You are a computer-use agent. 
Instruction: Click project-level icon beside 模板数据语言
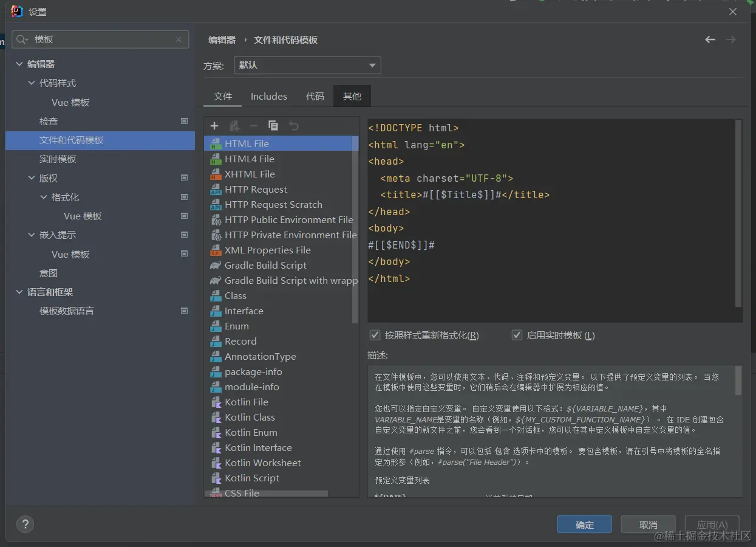[185, 311]
